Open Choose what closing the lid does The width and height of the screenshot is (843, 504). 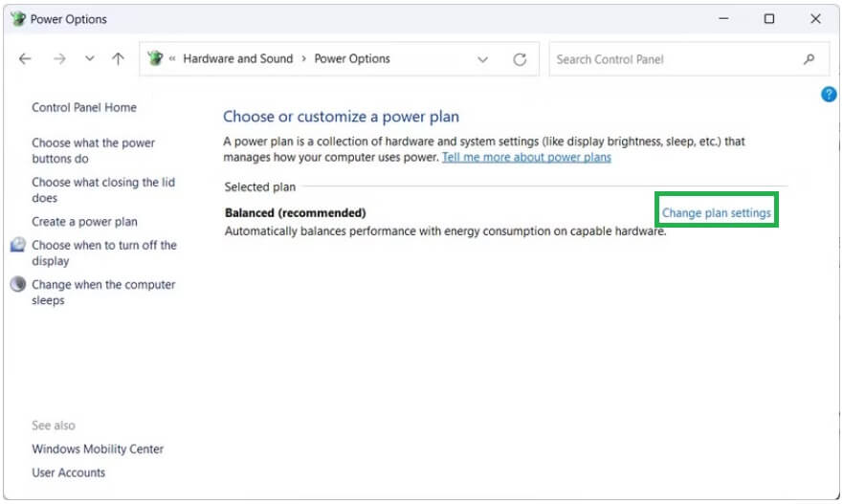tap(103, 189)
